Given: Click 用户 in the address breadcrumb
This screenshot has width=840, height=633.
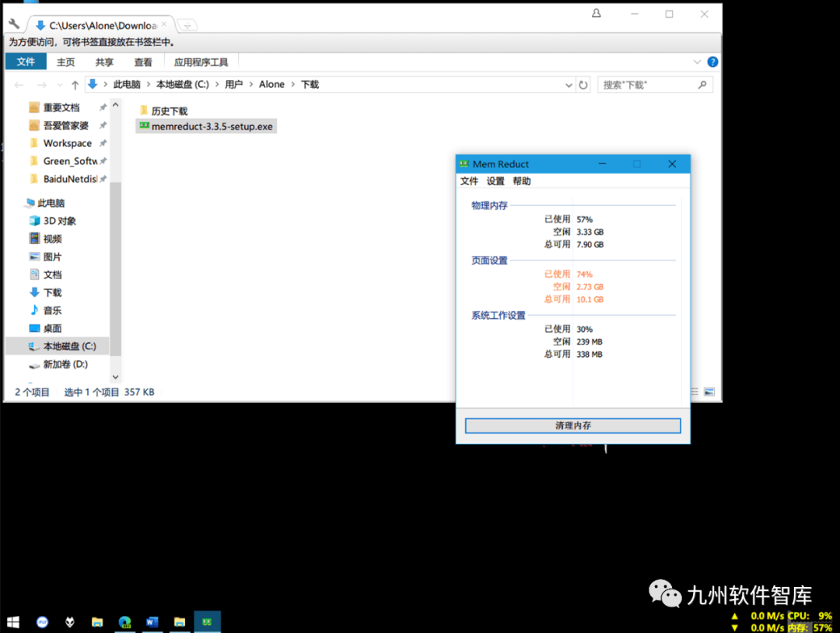Looking at the screenshot, I should (x=233, y=85).
